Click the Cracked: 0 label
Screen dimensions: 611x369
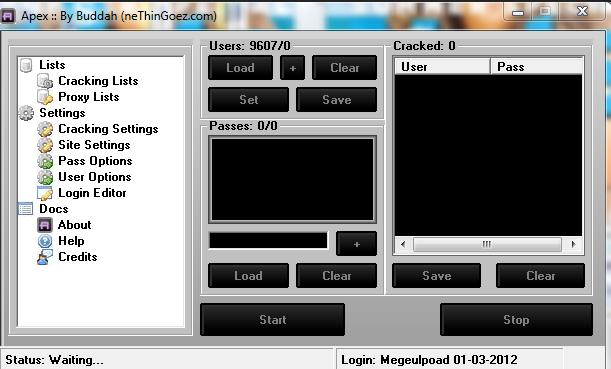coord(424,46)
